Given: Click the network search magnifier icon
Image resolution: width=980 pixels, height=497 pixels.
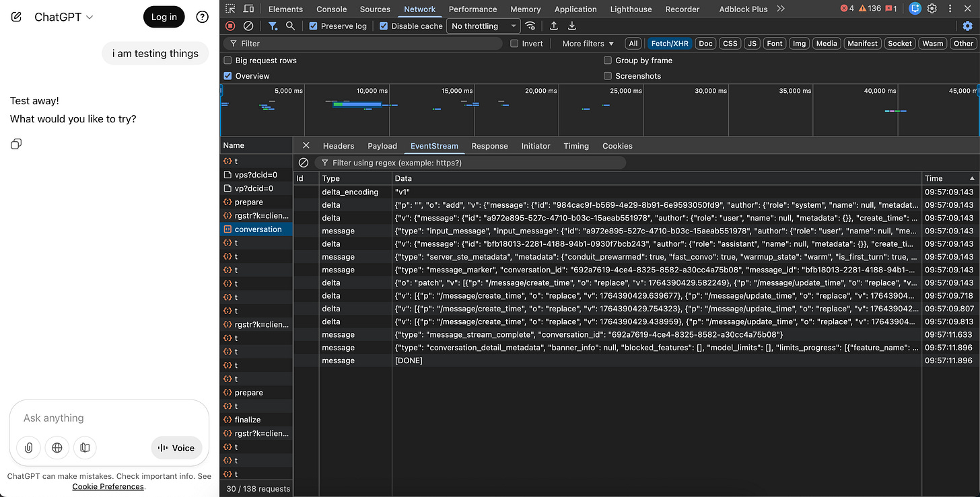Looking at the screenshot, I should pyautogui.click(x=290, y=26).
